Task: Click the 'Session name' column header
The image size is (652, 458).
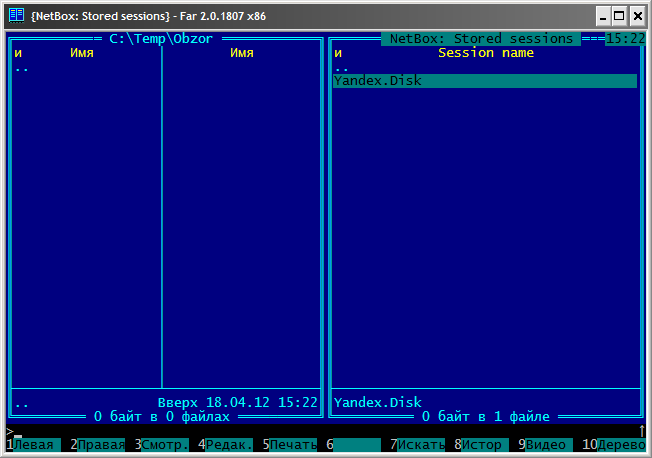Action: [485, 53]
